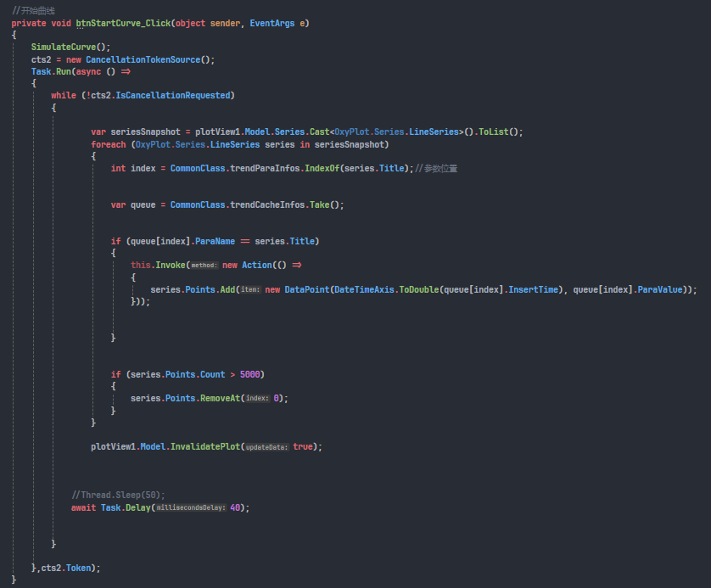Image resolution: width=711 pixels, height=588 pixels.
Task: Click the InvalidatePlot method call
Action: click(x=204, y=446)
